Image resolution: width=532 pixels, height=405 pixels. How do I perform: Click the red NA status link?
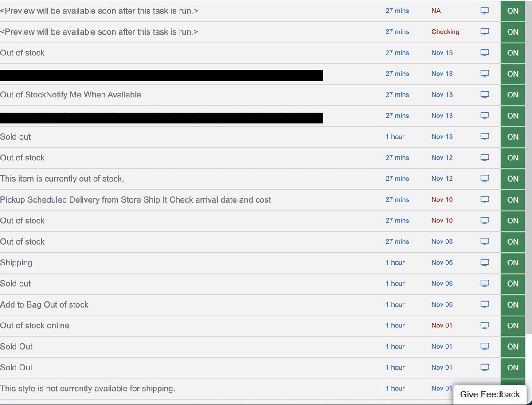coord(436,11)
